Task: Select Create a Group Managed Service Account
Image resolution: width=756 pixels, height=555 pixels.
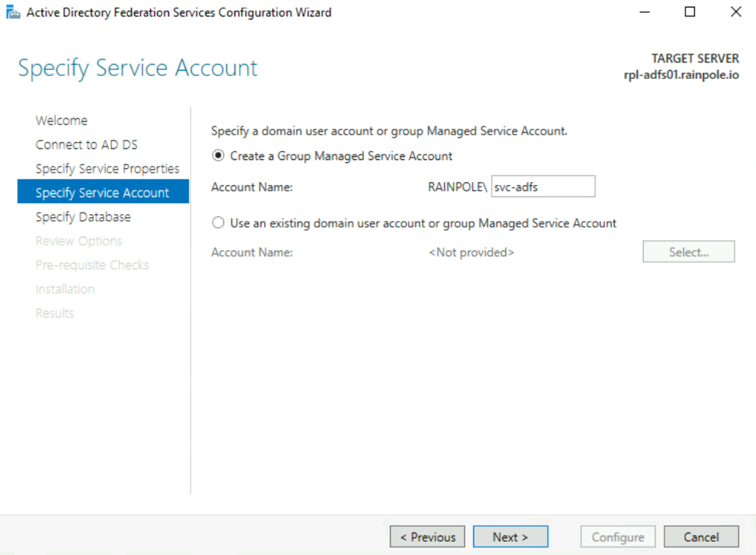Action: 218,155
